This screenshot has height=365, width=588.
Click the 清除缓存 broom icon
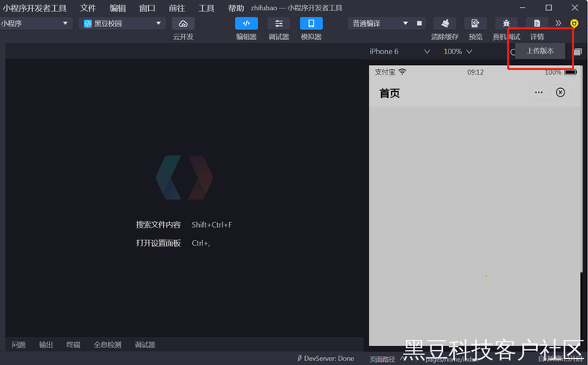coord(445,24)
